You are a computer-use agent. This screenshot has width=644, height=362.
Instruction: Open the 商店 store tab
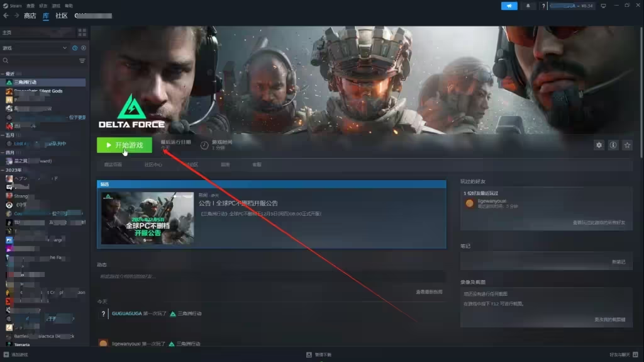[x=30, y=16]
